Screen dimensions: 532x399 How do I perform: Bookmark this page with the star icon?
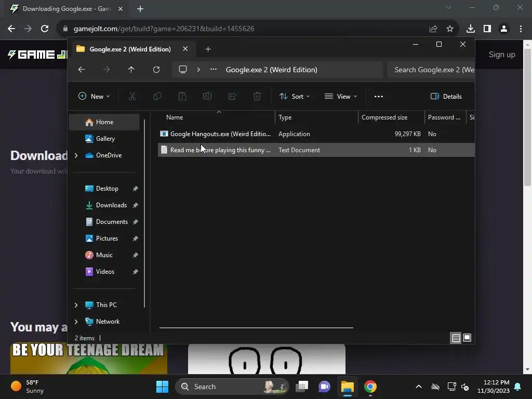pyautogui.click(x=450, y=29)
